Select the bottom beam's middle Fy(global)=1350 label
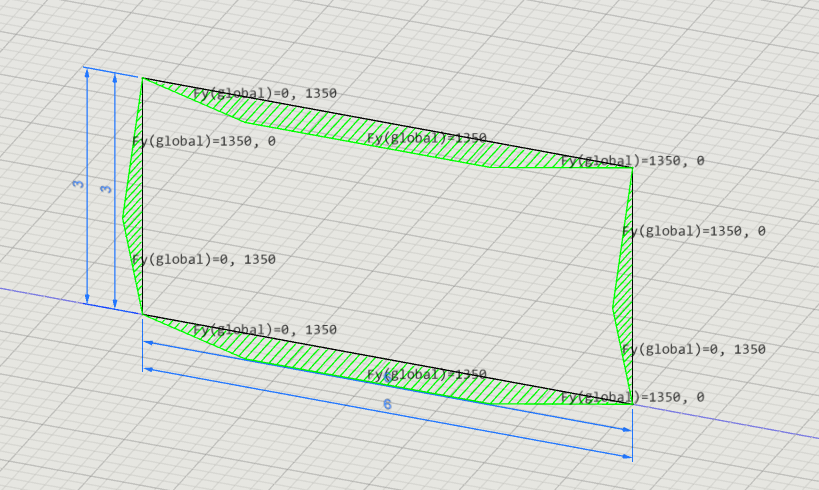The height and width of the screenshot is (490, 819). pyautogui.click(x=427, y=374)
